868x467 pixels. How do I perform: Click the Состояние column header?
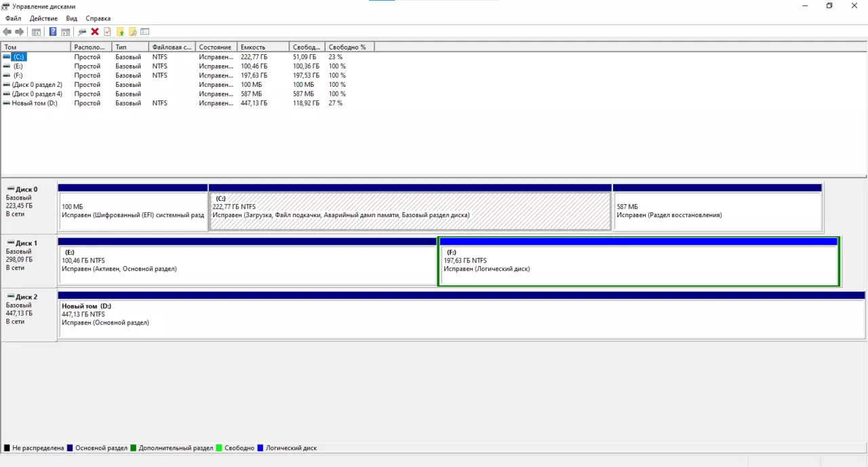[x=215, y=48]
